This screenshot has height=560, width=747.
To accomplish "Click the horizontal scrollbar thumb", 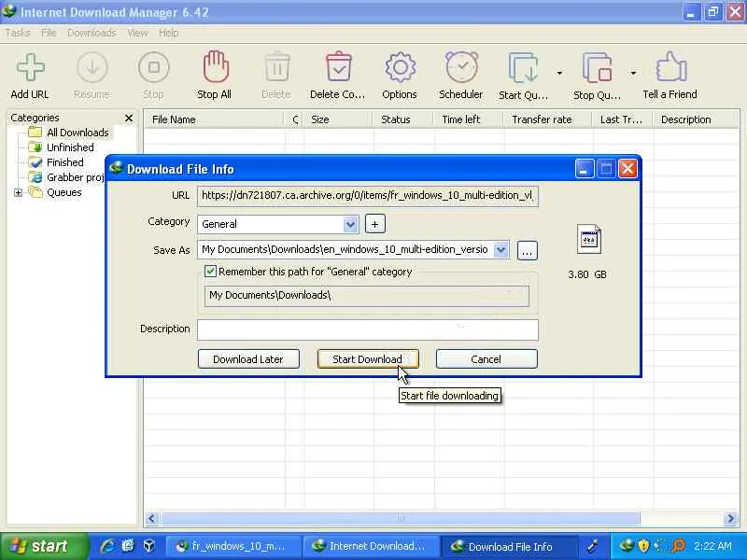I will click(x=401, y=519).
